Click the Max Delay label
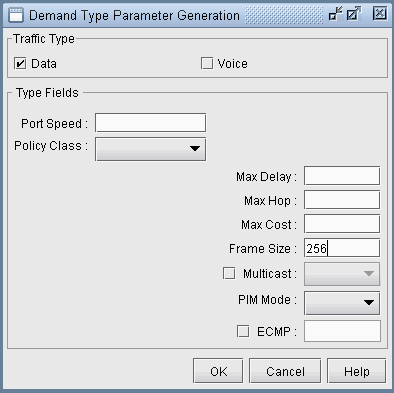The image size is (394, 393). pos(266,177)
